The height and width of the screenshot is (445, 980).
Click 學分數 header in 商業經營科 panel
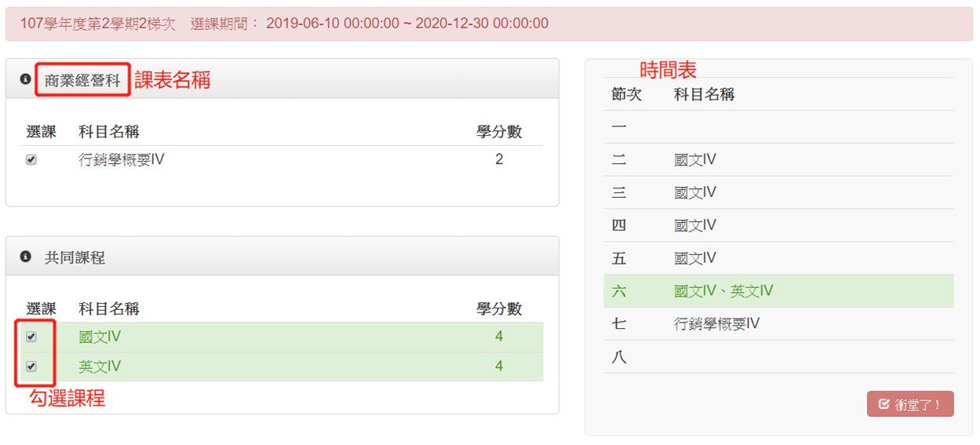pyautogui.click(x=499, y=132)
